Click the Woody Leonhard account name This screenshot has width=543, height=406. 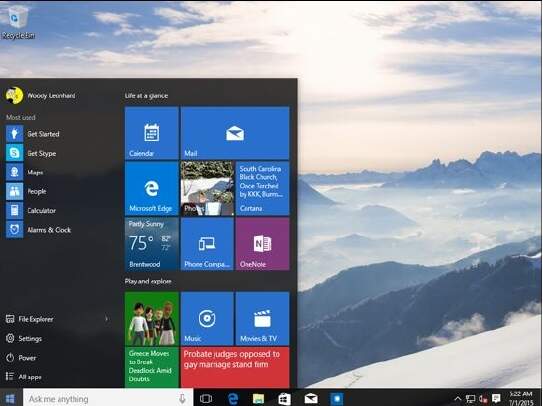coord(51,95)
